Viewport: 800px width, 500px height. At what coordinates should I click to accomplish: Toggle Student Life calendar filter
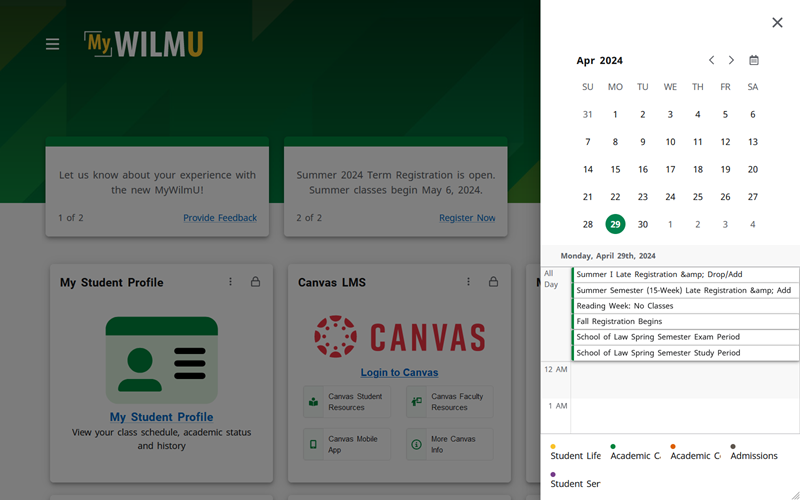point(576,453)
